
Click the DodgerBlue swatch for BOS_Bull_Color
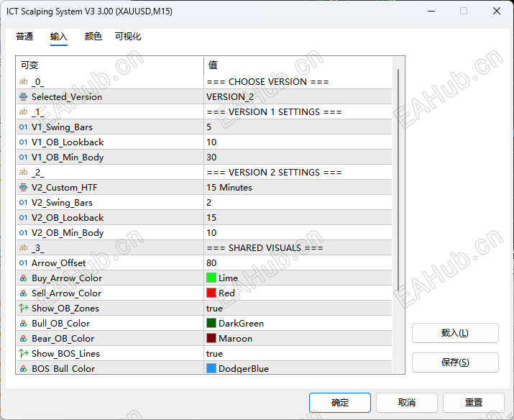(x=211, y=368)
